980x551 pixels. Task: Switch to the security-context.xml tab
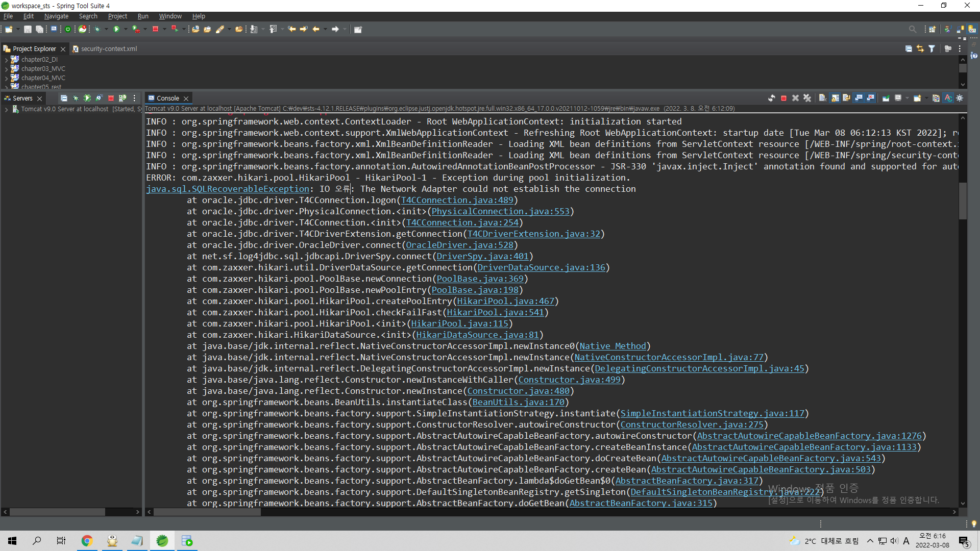point(109,49)
